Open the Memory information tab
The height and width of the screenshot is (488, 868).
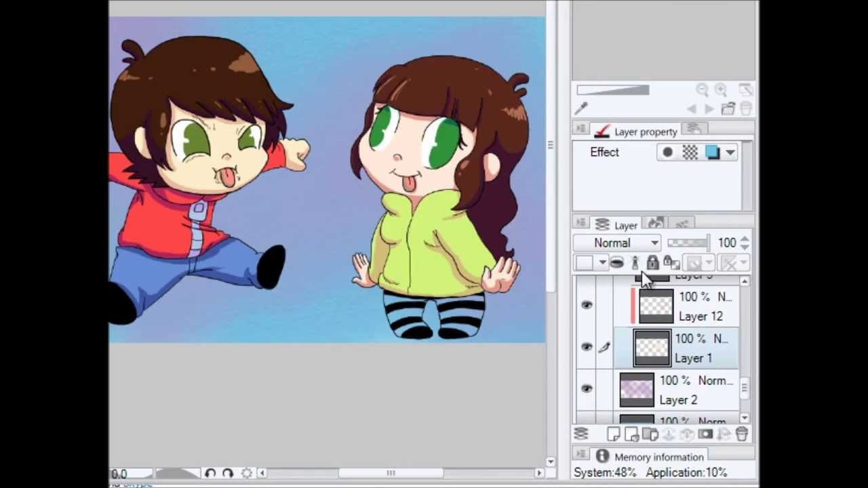[x=650, y=457]
